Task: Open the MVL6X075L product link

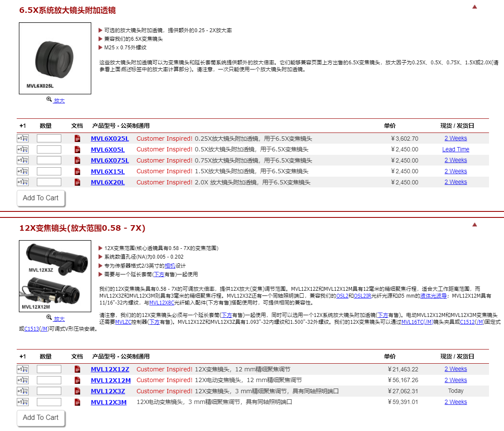Action: click(110, 160)
